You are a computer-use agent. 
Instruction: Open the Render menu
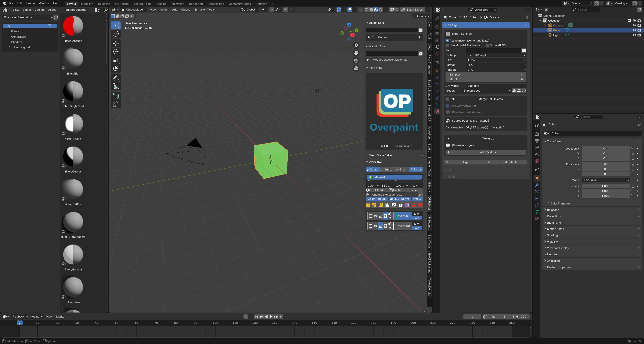point(30,3)
